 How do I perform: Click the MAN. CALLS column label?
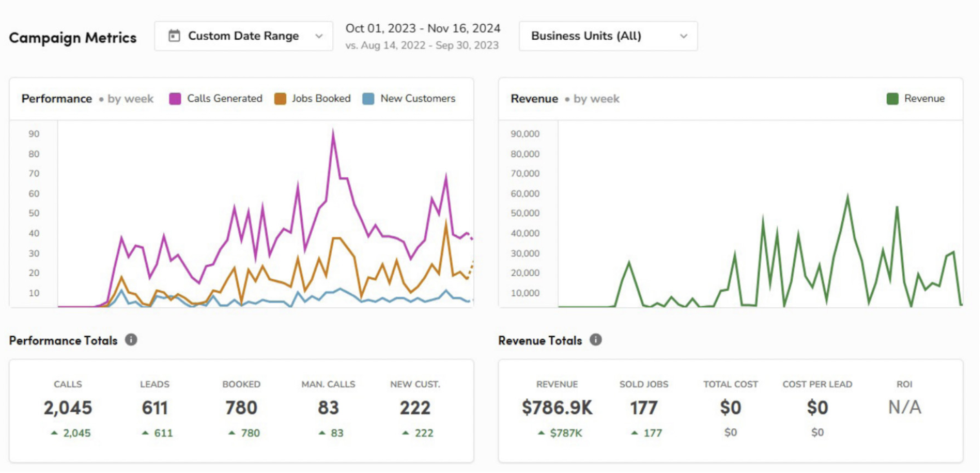(x=328, y=384)
